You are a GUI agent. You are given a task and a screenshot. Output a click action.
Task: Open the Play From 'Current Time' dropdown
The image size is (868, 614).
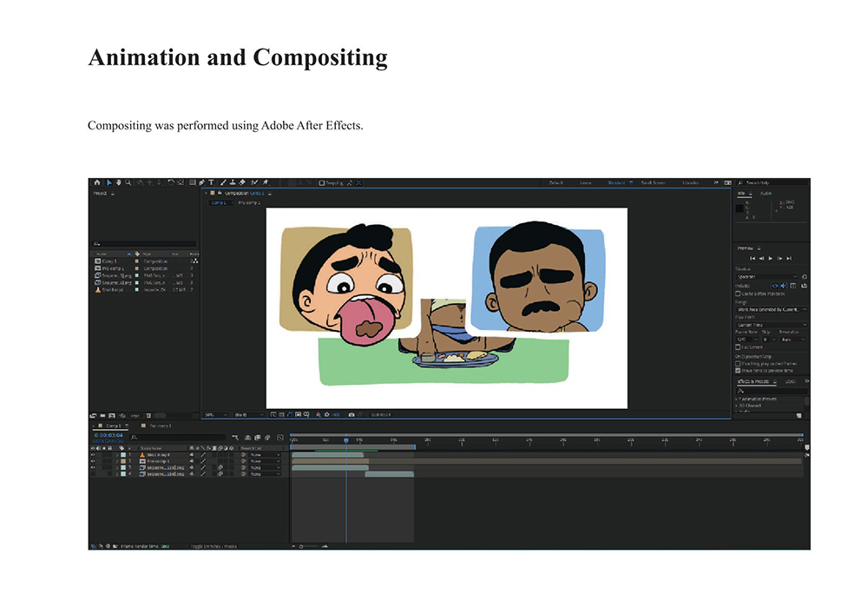[771, 325]
